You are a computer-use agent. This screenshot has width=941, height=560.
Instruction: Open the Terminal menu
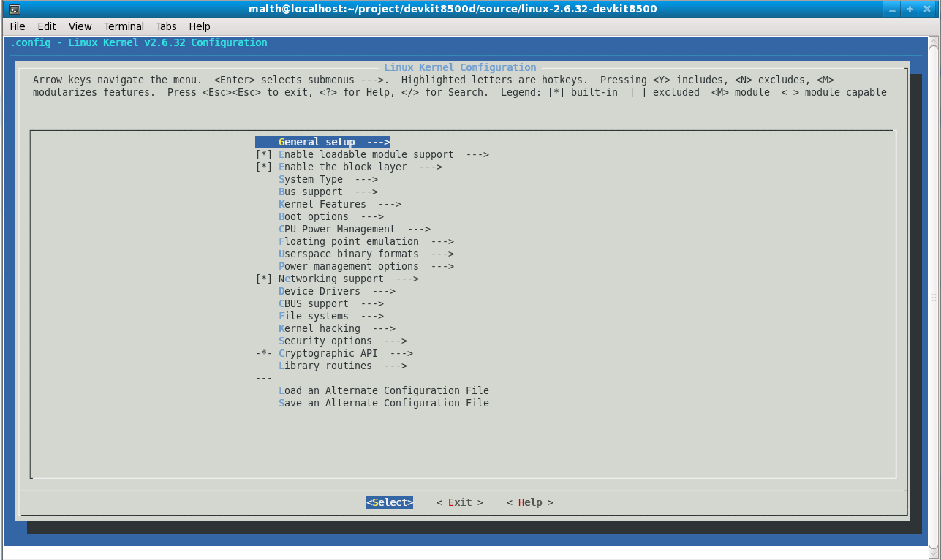click(x=124, y=26)
